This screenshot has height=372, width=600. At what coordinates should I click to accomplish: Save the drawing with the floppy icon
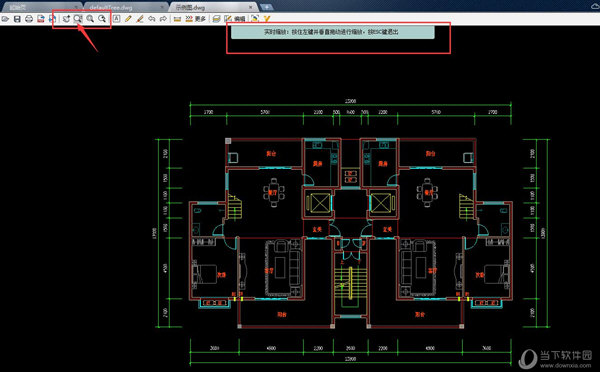pyautogui.click(x=17, y=19)
